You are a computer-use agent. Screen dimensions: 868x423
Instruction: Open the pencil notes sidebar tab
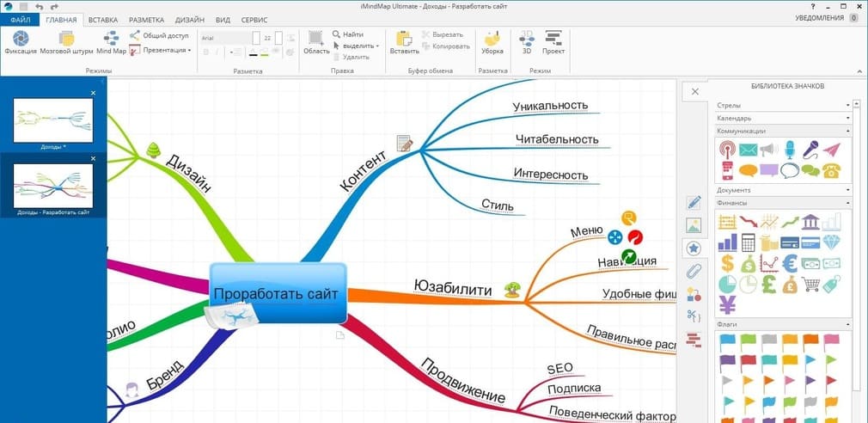click(694, 203)
